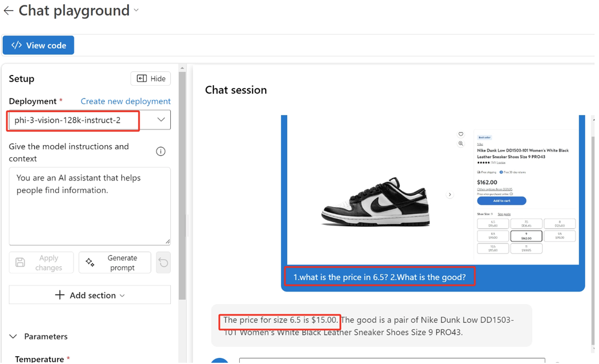Click the info icon beside model instructions

(x=161, y=151)
